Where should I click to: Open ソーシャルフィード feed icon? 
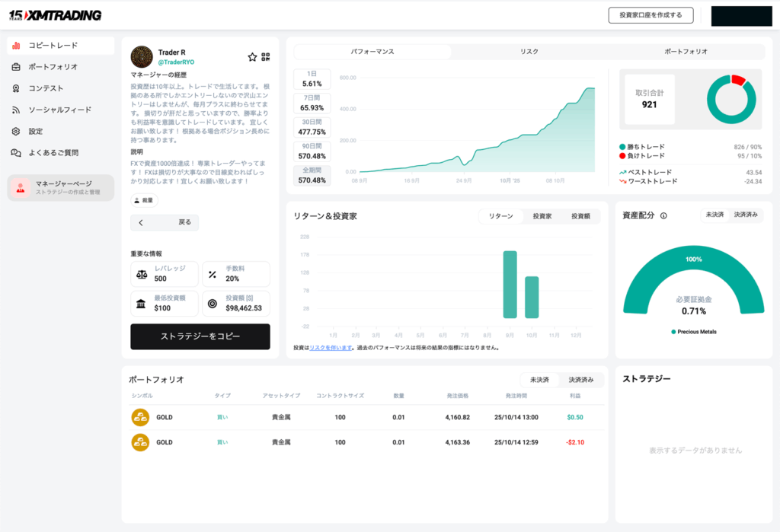tap(15, 110)
